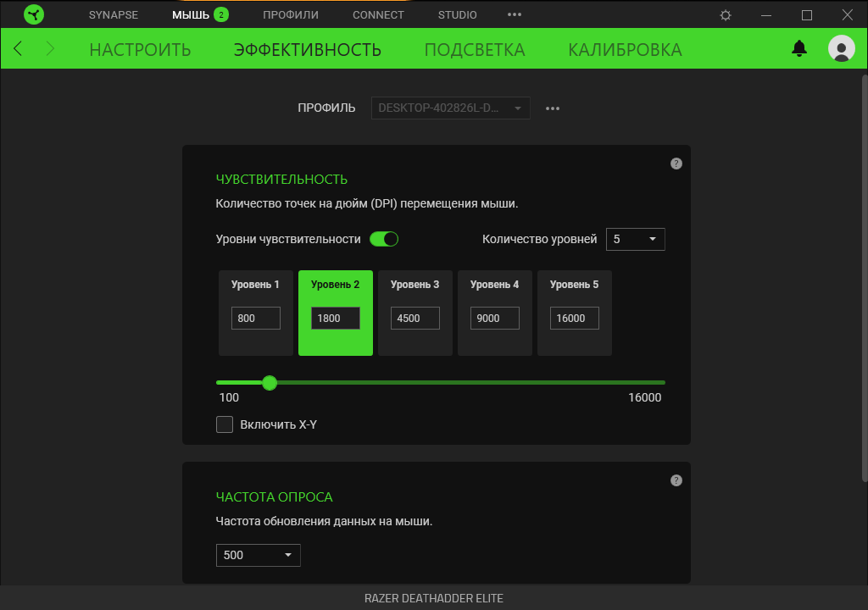The image size is (868, 610).
Task: Click the green badge on МЫШЬ tab
Action: tap(221, 14)
